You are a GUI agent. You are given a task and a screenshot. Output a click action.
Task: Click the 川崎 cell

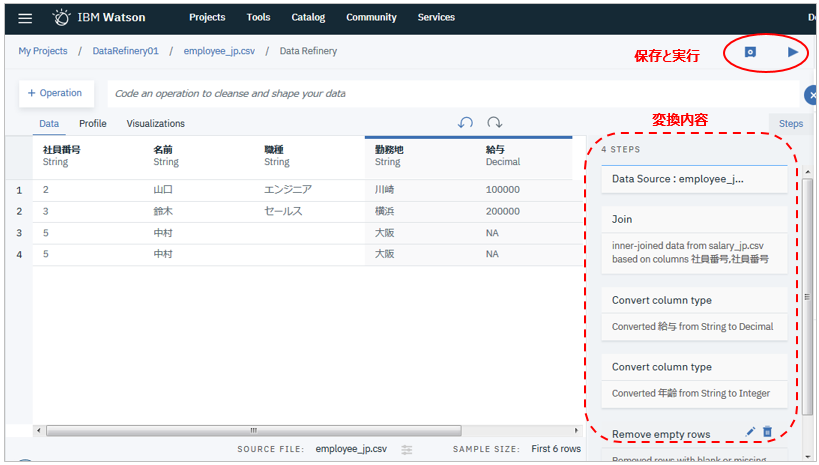tap(384, 190)
